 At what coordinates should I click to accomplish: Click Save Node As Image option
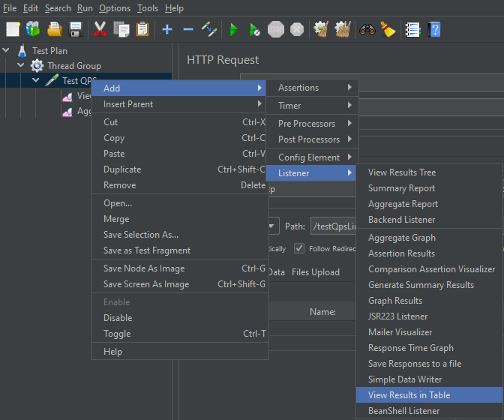click(x=180, y=268)
